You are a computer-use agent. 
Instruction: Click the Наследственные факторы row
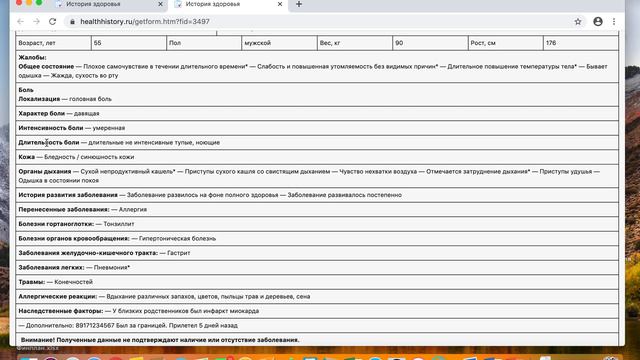[317, 311]
